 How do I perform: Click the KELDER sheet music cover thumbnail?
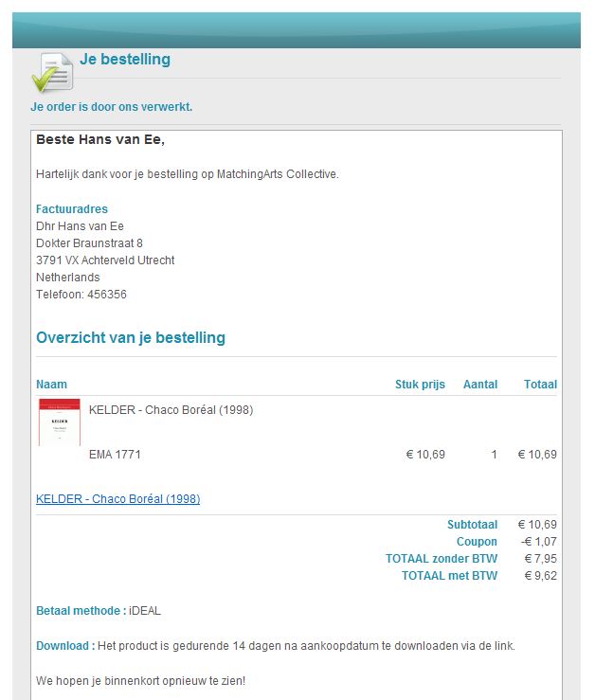(60, 422)
